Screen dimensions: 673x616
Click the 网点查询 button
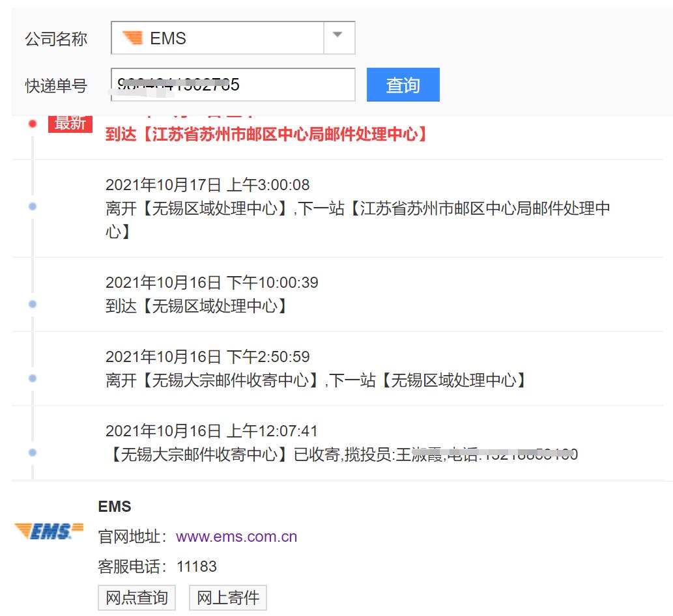136,597
